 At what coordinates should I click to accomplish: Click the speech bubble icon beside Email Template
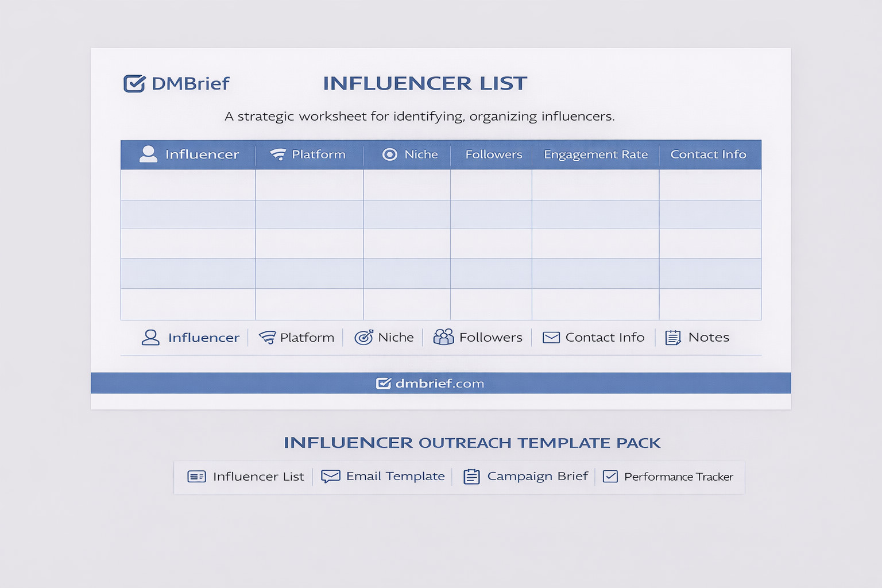(330, 477)
